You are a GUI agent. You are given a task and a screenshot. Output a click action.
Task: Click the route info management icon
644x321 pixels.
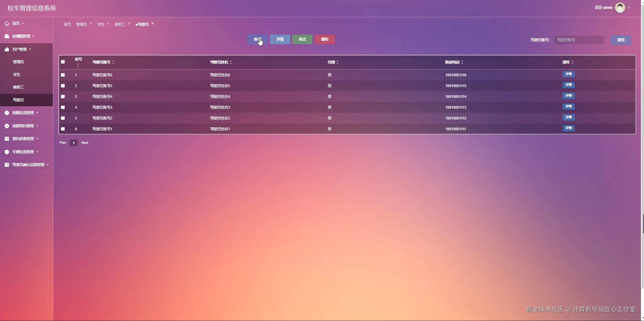tap(7, 113)
